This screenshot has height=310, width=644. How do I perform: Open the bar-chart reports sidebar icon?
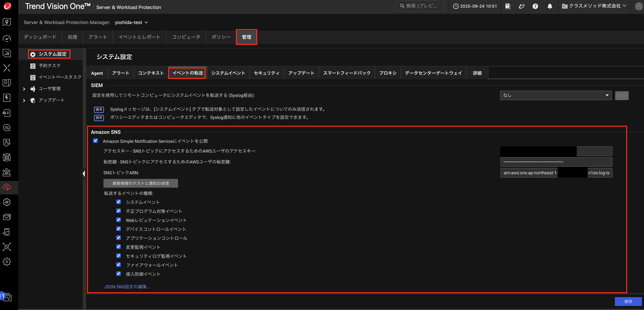coord(7,53)
